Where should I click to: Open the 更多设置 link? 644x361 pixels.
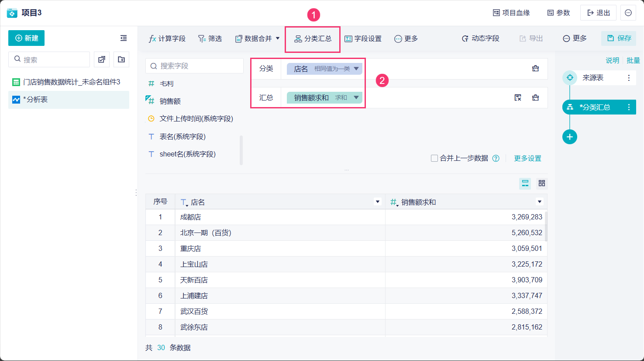pyautogui.click(x=527, y=158)
